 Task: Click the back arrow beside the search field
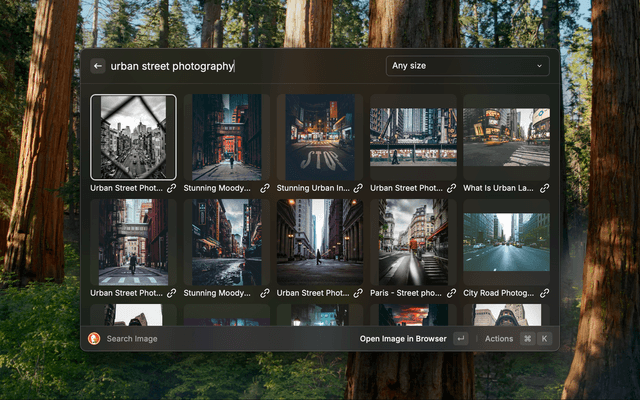[x=98, y=66]
